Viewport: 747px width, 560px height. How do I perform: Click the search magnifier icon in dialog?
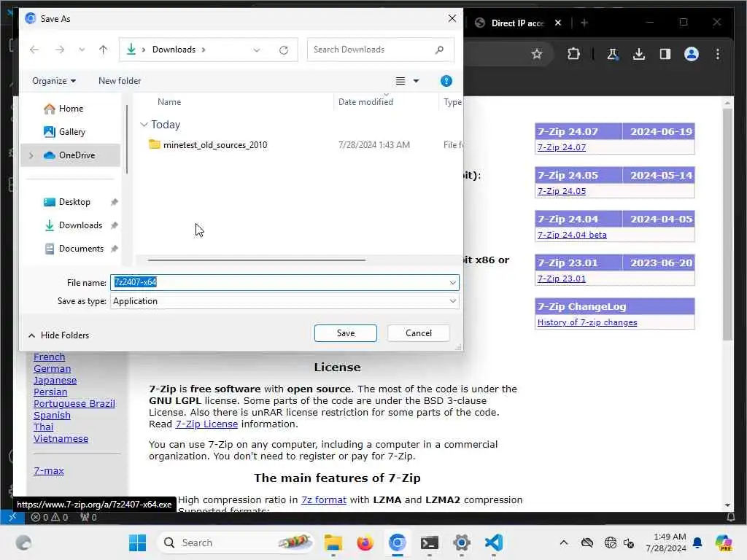(x=439, y=50)
